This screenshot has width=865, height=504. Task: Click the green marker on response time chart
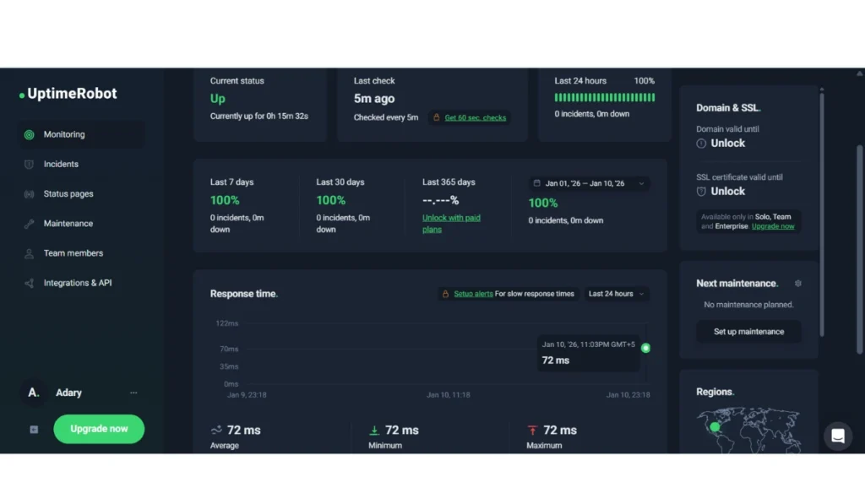point(645,347)
